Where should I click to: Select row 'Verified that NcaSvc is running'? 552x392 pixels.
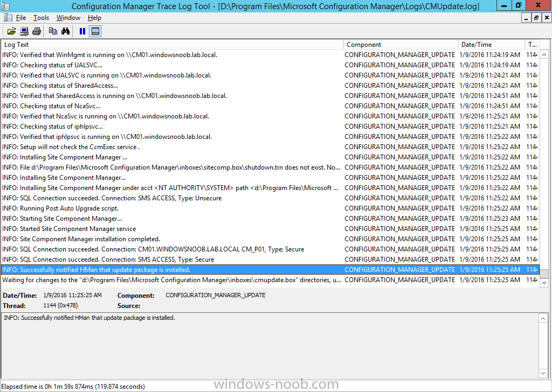click(270, 116)
